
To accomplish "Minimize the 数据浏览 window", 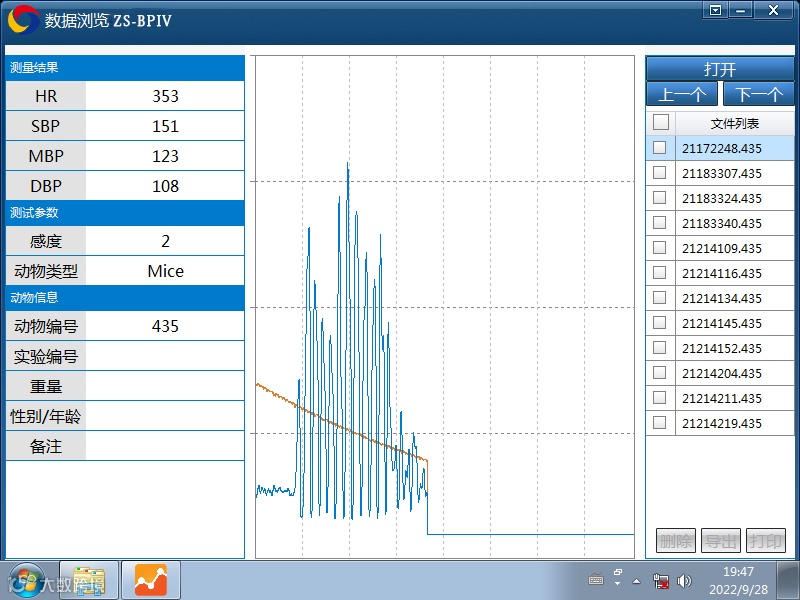I will pos(740,10).
